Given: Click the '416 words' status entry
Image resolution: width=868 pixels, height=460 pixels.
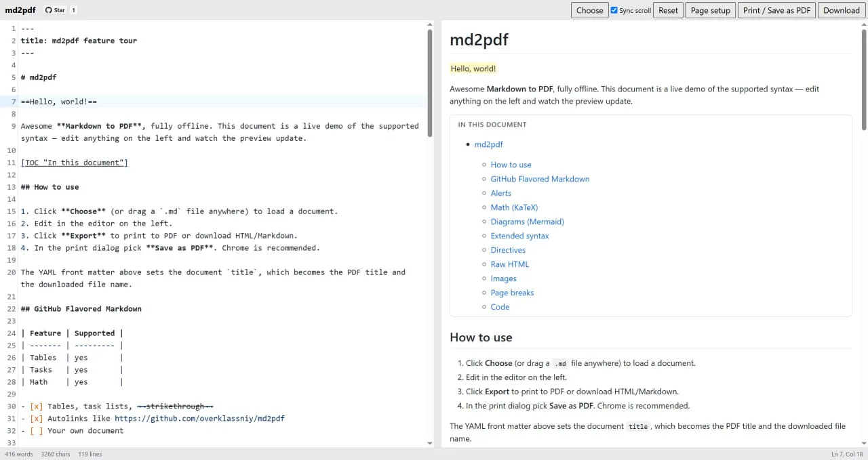Looking at the screenshot, I should (19, 454).
